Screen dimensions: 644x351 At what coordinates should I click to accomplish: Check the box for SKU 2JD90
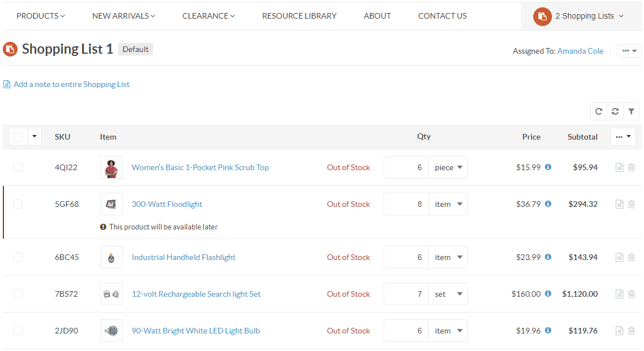click(18, 331)
